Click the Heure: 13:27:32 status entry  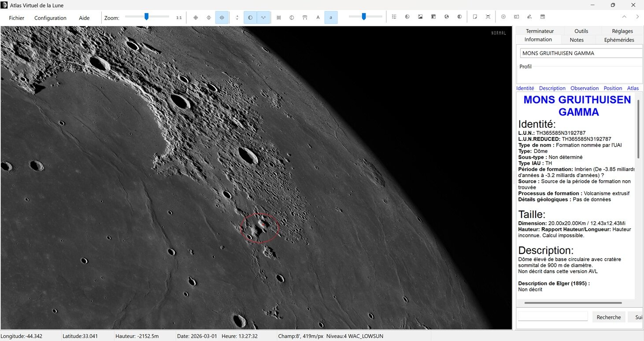point(240,336)
